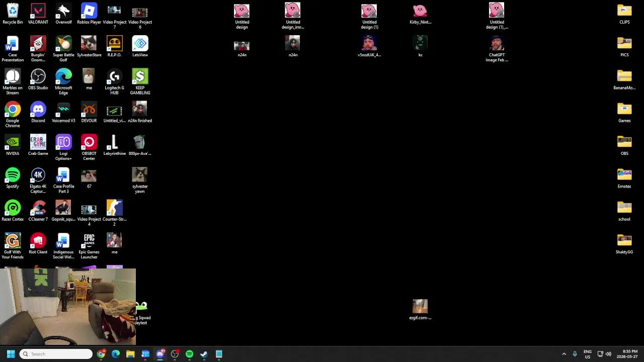Launch the Elgato 4K Capture utility
This screenshot has height=362, width=644.
tap(38, 180)
